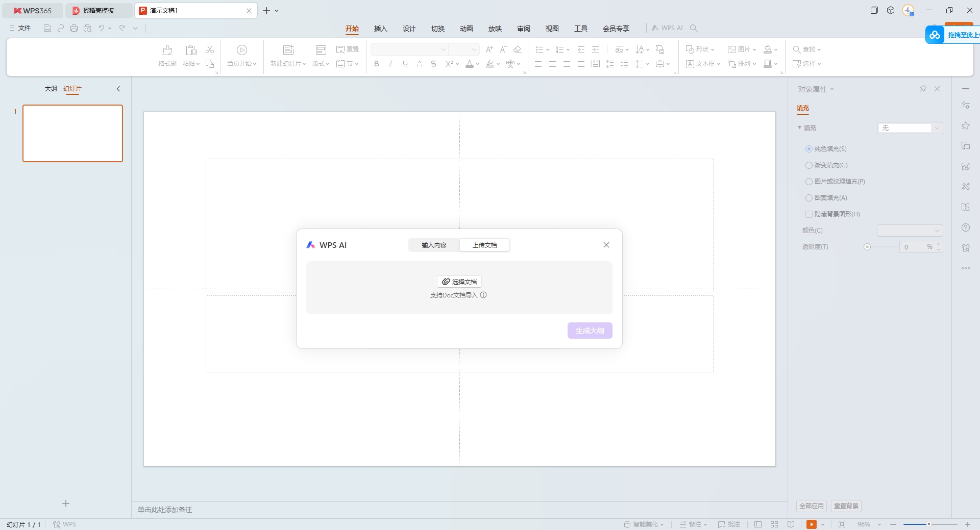Click the 生成大纲 button
Image resolution: width=980 pixels, height=530 pixels.
(x=590, y=331)
